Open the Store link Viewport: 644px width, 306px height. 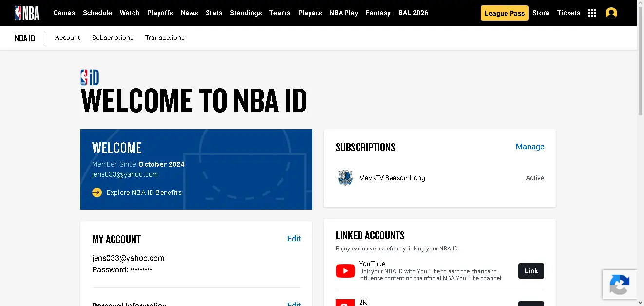point(541,13)
